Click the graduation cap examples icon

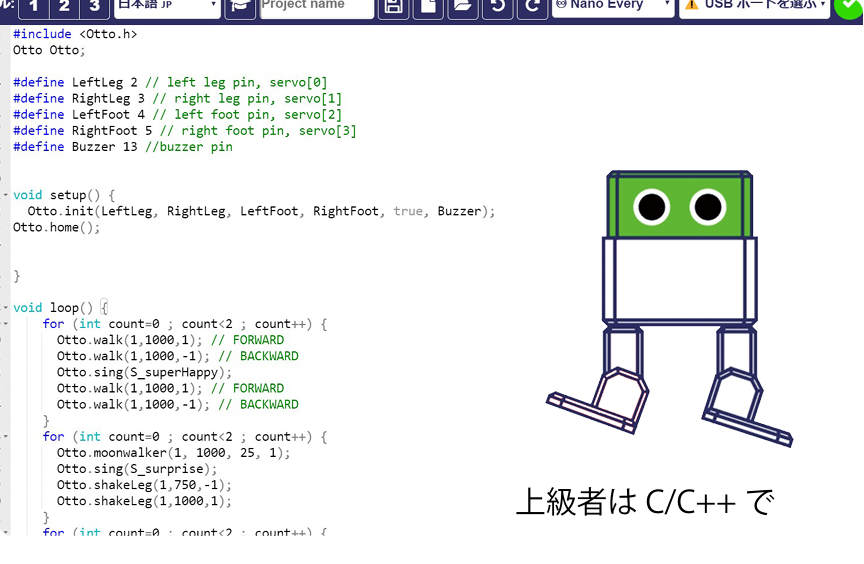[240, 6]
